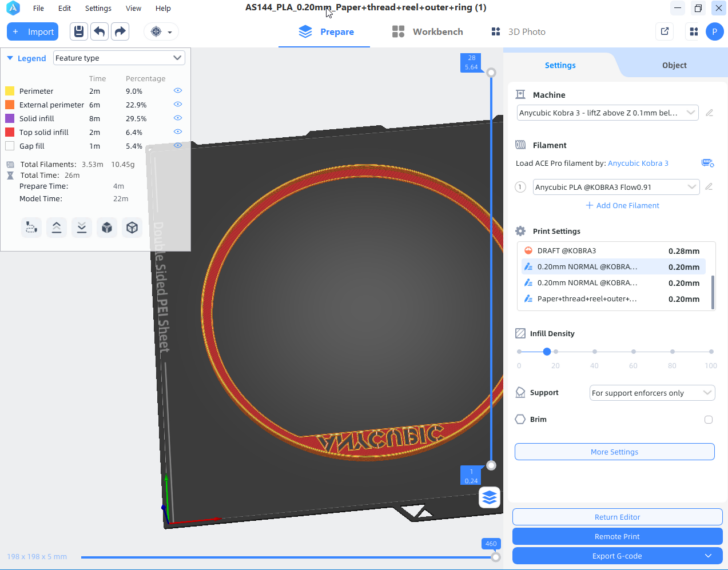
Task: Edit machine preset with pencil icon
Action: click(709, 113)
